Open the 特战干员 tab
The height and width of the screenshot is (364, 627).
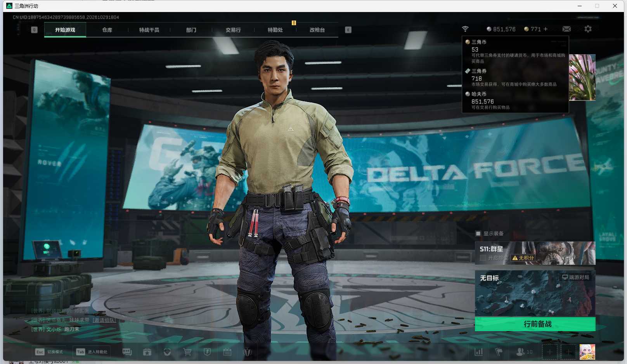pyautogui.click(x=149, y=30)
